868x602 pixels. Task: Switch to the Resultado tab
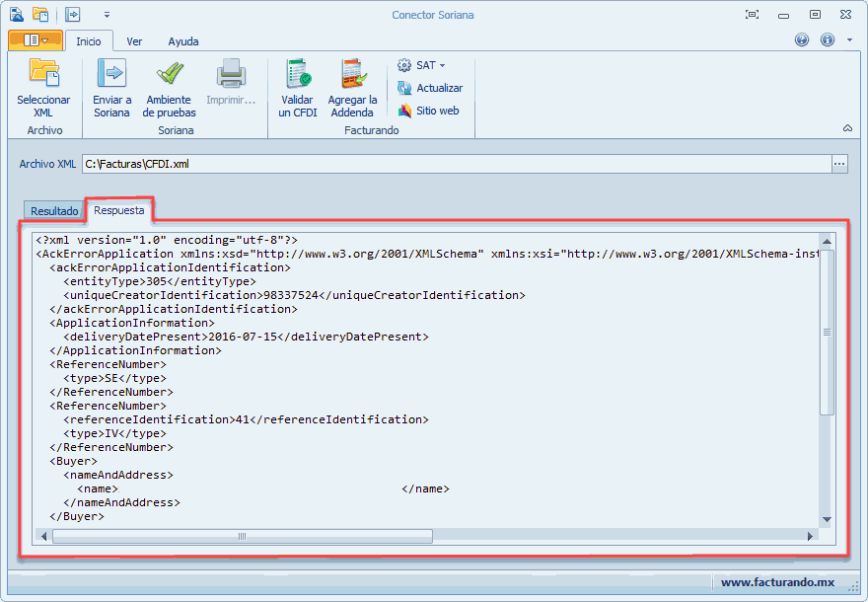[54, 211]
